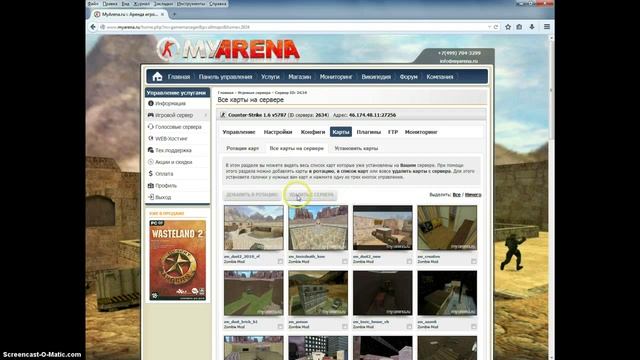This screenshot has width=640, height=360.
Task: Click the Удалить с сервера button
Action: coord(311,195)
